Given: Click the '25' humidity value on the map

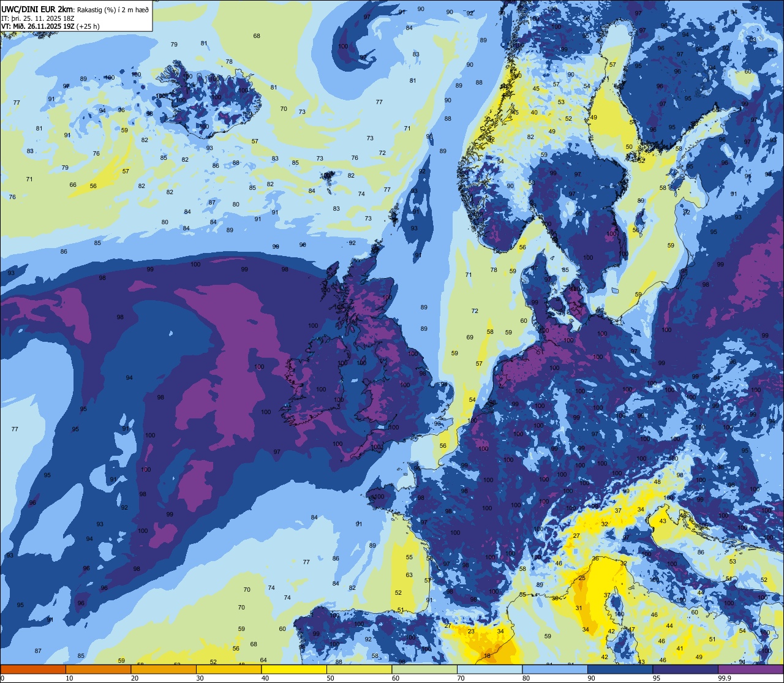Looking at the screenshot, I should coord(582,578).
